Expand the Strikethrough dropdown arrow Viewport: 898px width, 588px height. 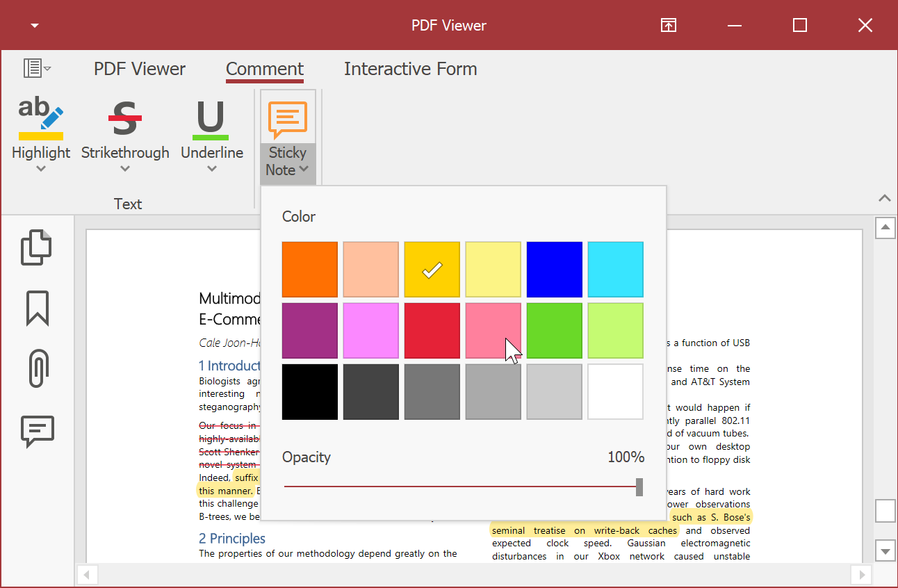tap(125, 169)
